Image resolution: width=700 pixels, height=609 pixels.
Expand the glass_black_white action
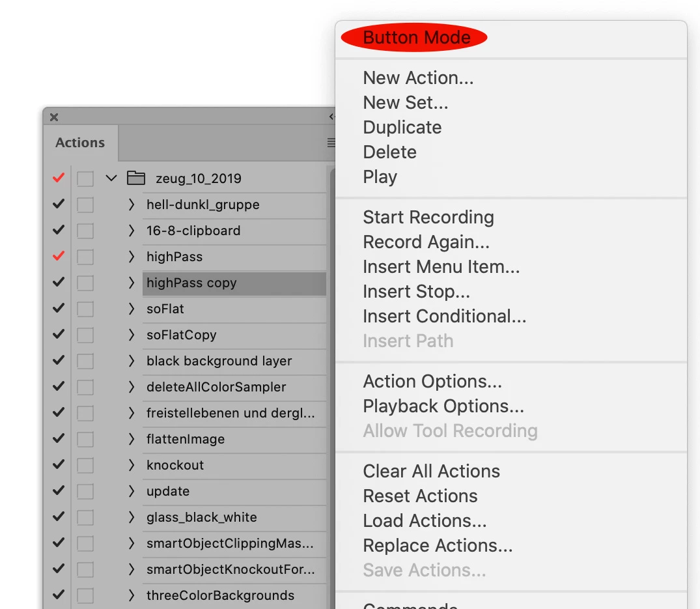[x=131, y=517]
